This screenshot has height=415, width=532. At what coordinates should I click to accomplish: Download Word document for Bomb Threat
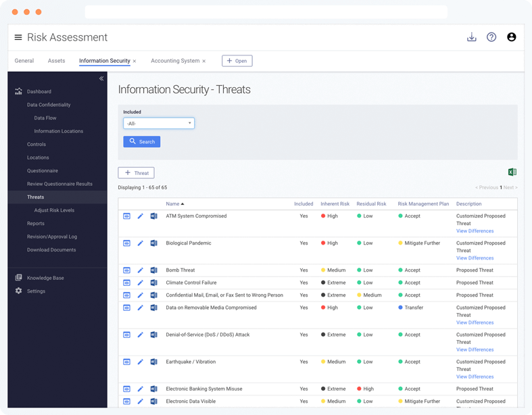153,270
